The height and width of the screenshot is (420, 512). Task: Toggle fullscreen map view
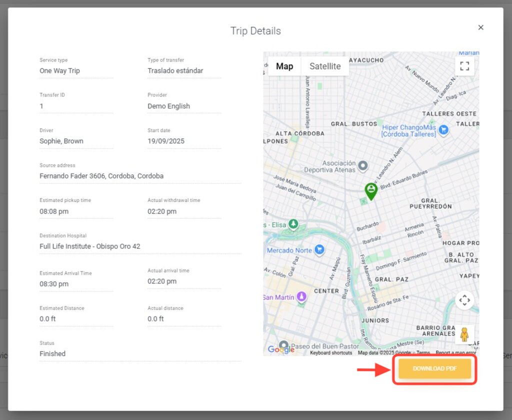click(464, 66)
